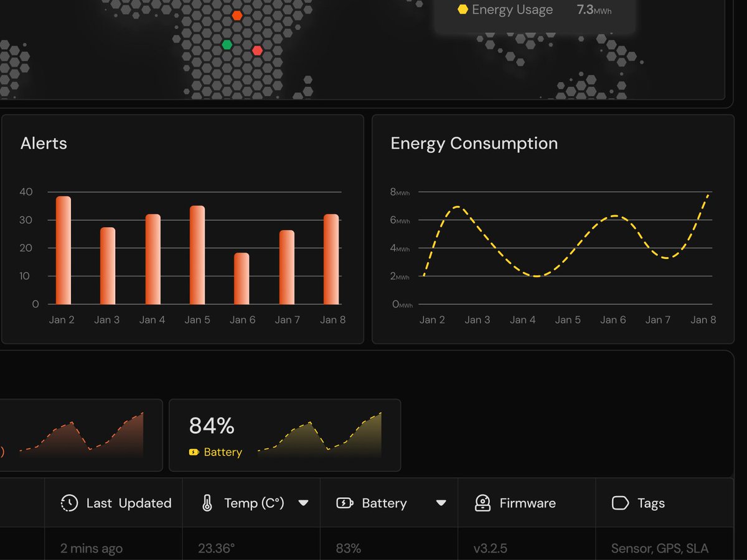Open the Battery column dropdown arrow
Viewport: 747px width, 560px height.
(x=441, y=503)
